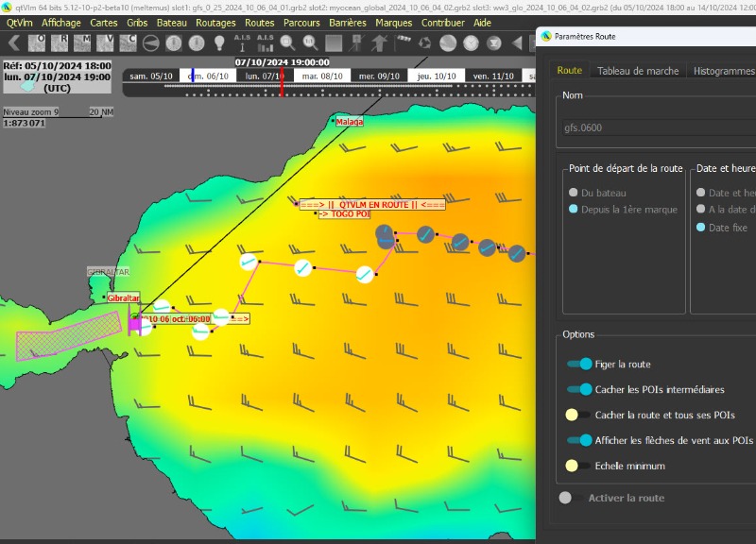Toggle the V chart layer icon

pos(105,43)
